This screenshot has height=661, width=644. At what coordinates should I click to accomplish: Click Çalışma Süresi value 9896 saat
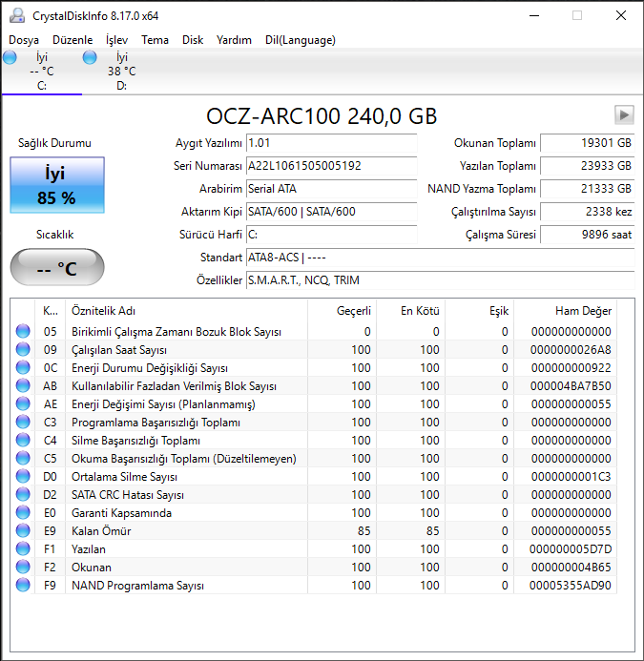click(x=587, y=235)
